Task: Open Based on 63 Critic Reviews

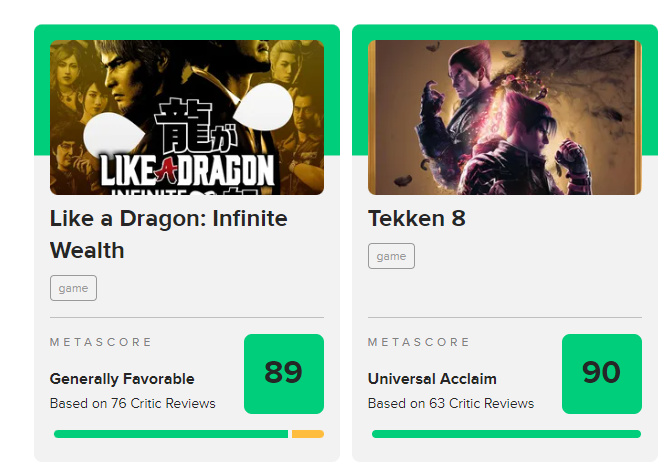Action: pos(450,403)
